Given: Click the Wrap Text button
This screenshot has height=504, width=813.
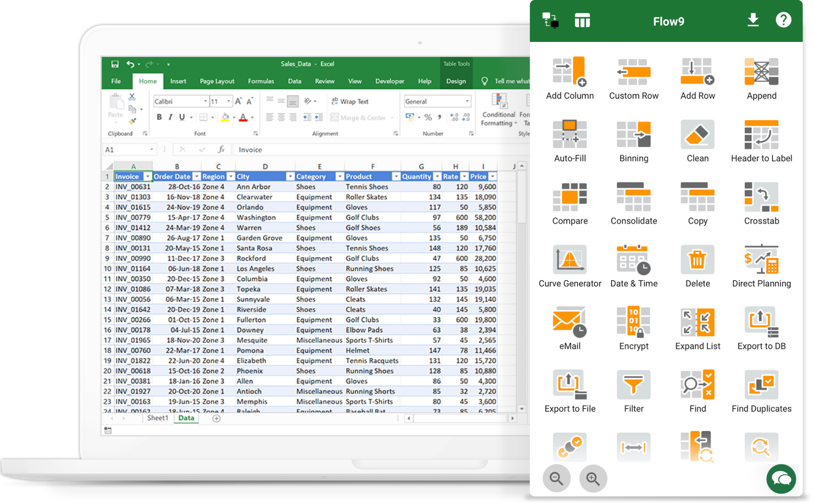Looking at the screenshot, I should pos(351,101).
